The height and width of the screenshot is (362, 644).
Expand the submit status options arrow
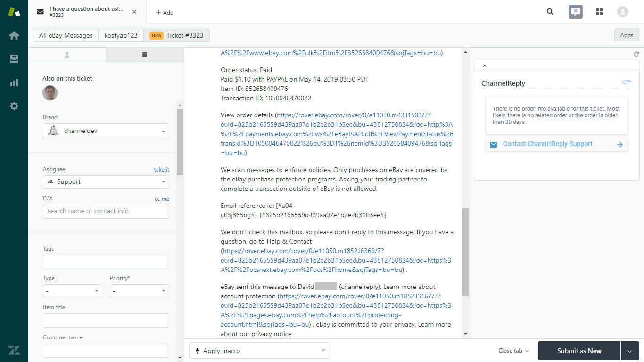(x=630, y=351)
